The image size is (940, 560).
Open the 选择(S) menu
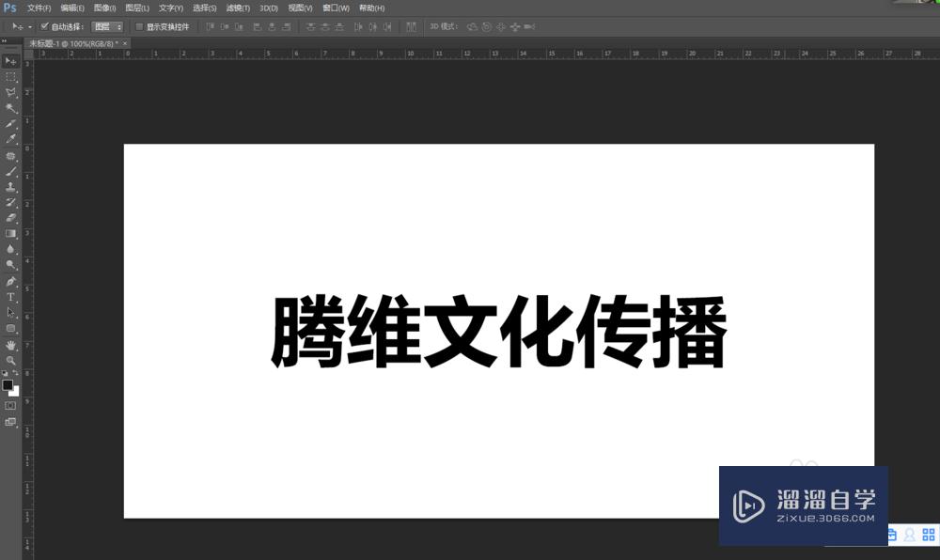[x=204, y=8]
